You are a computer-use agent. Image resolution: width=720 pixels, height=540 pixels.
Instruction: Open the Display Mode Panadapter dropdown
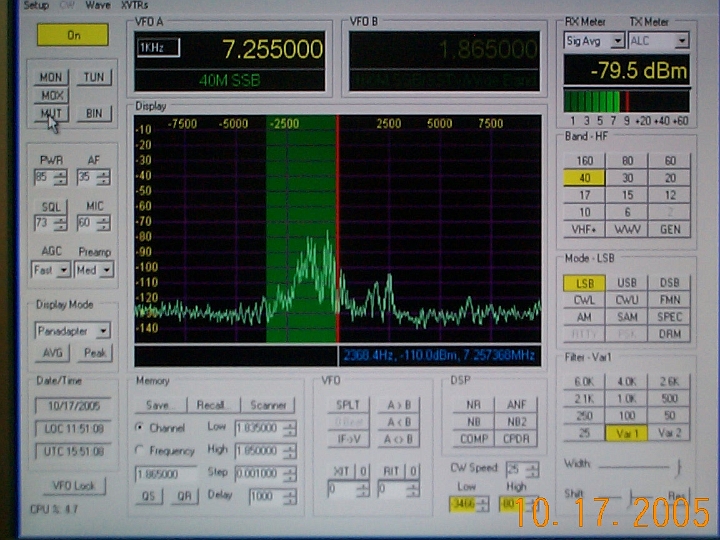click(x=73, y=331)
